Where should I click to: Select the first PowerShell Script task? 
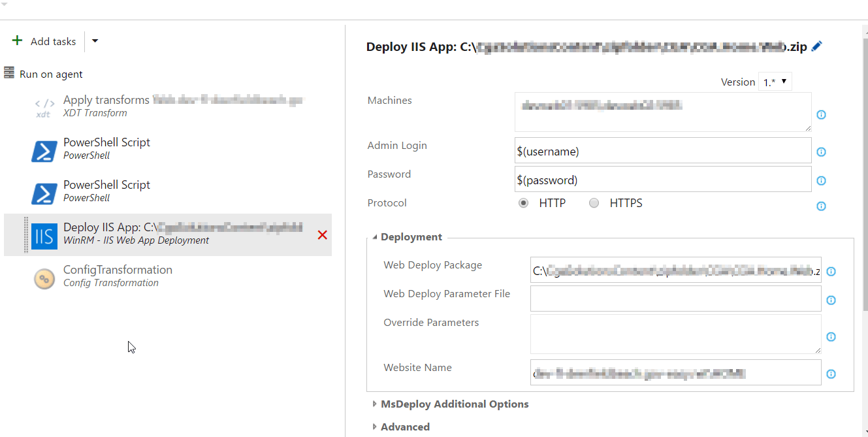pos(168,150)
